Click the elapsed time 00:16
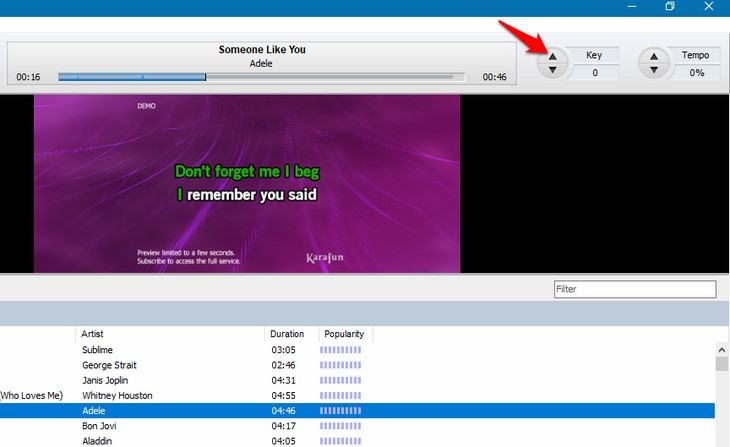The height and width of the screenshot is (447, 730). click(28, 77)
